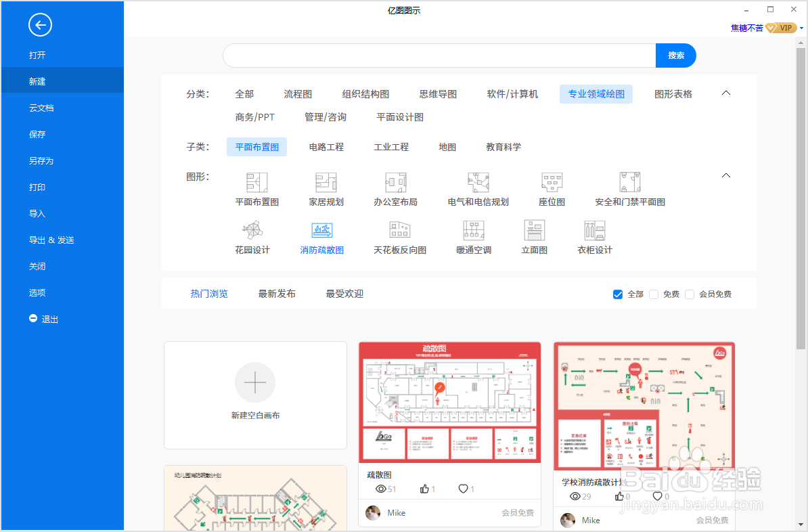
Task: Select 全部 category
Action: (244, 94)
